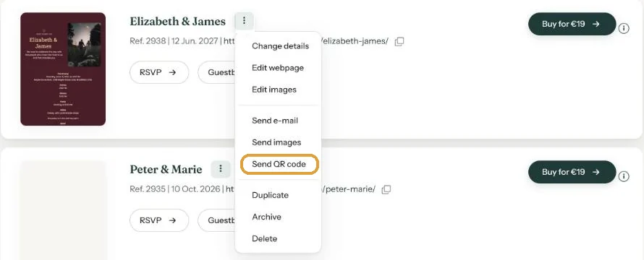Screen dimensions: 644x260
Task: Open Guestbook for Peter & Marie
Action: 217,220
